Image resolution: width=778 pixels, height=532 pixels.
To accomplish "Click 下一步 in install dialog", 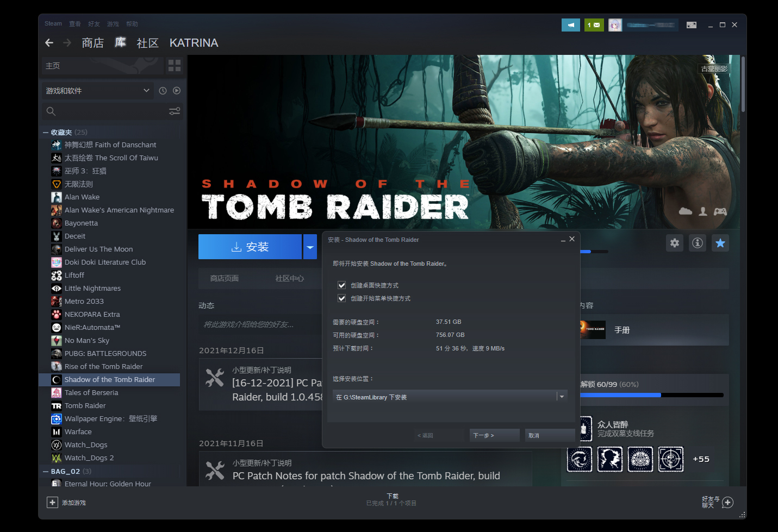I will click(x=494, y=435).
